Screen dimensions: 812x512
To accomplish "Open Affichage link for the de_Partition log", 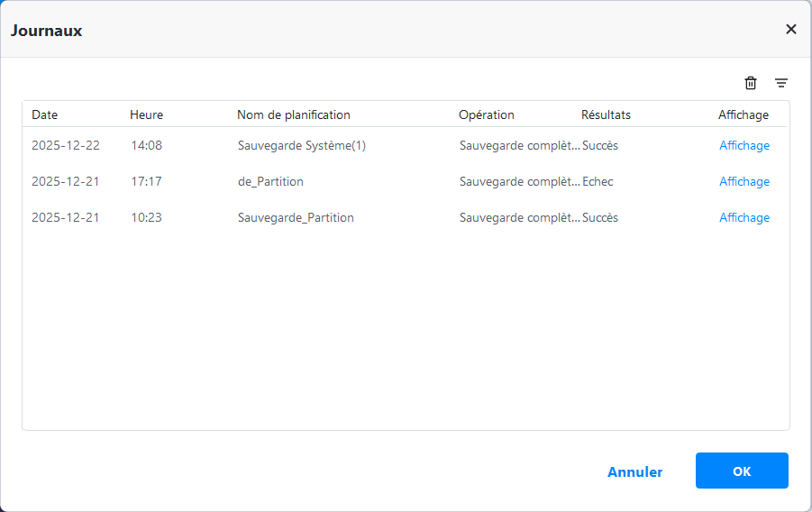I will tap(744, 181).
